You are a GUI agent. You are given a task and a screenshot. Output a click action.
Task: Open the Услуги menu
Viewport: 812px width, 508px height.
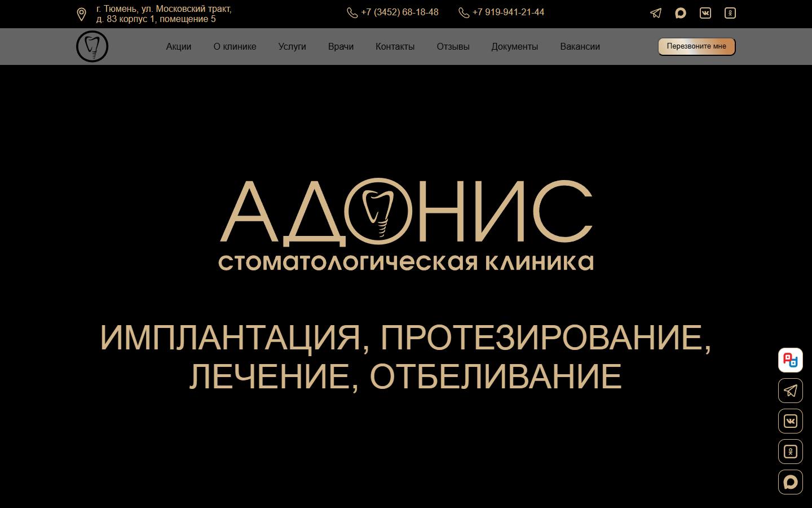point(292,47)
